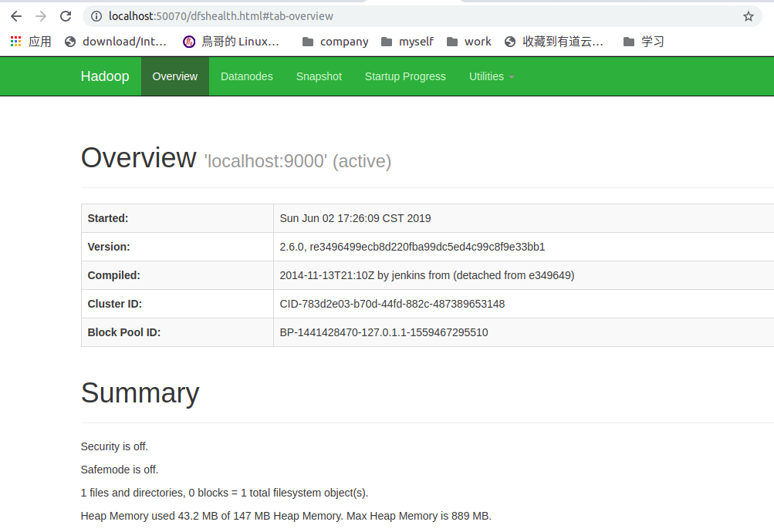Click the Heap Memory used line
Screen dimensions: 774x532
coord(286,517)
